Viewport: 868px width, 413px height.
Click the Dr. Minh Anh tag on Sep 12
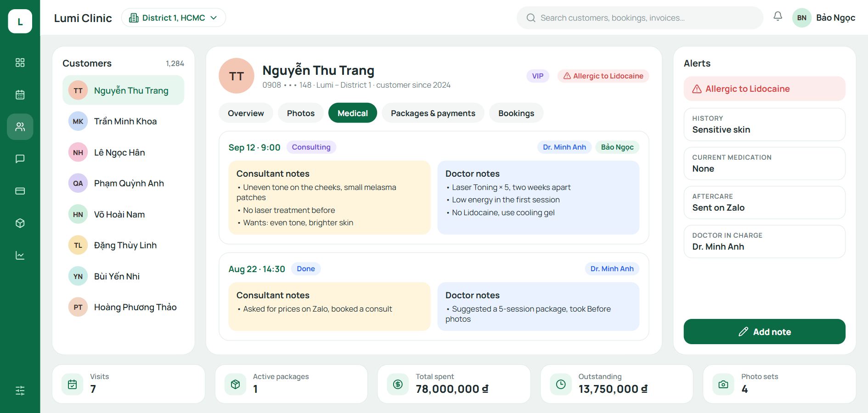click(564, 147)
